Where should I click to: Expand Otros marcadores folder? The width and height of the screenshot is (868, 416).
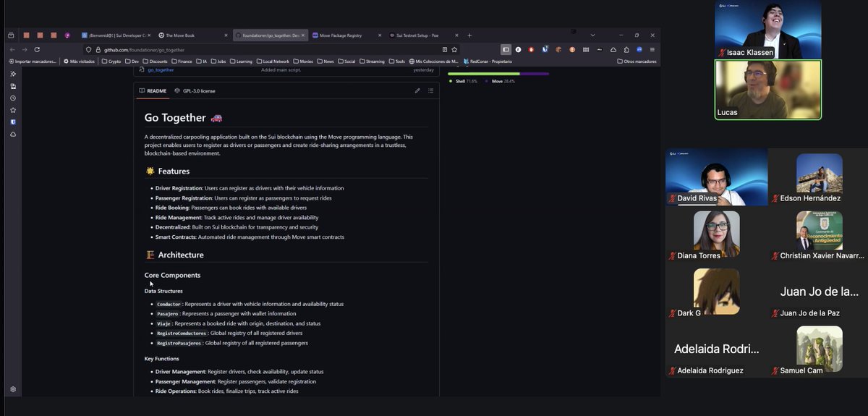637,61
